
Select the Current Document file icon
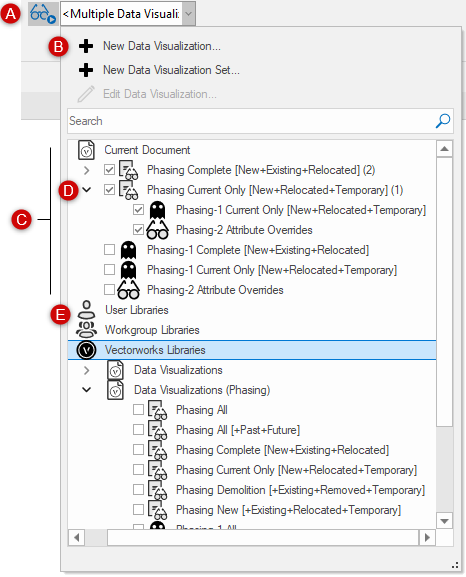pyautogui.click(x=87, y=150)
